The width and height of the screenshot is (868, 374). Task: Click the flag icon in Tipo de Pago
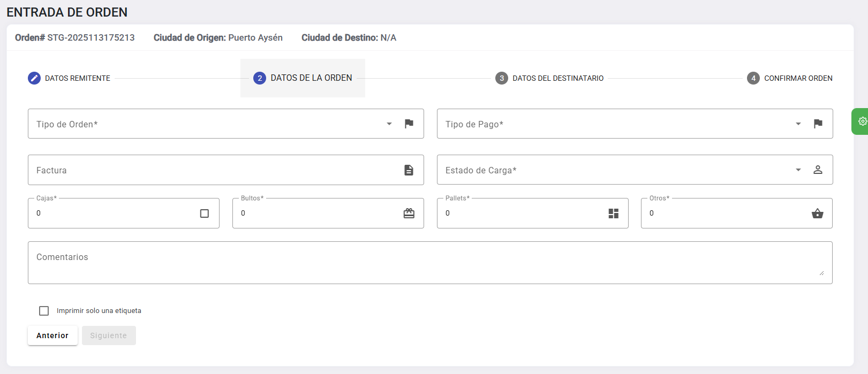[818, 124]
